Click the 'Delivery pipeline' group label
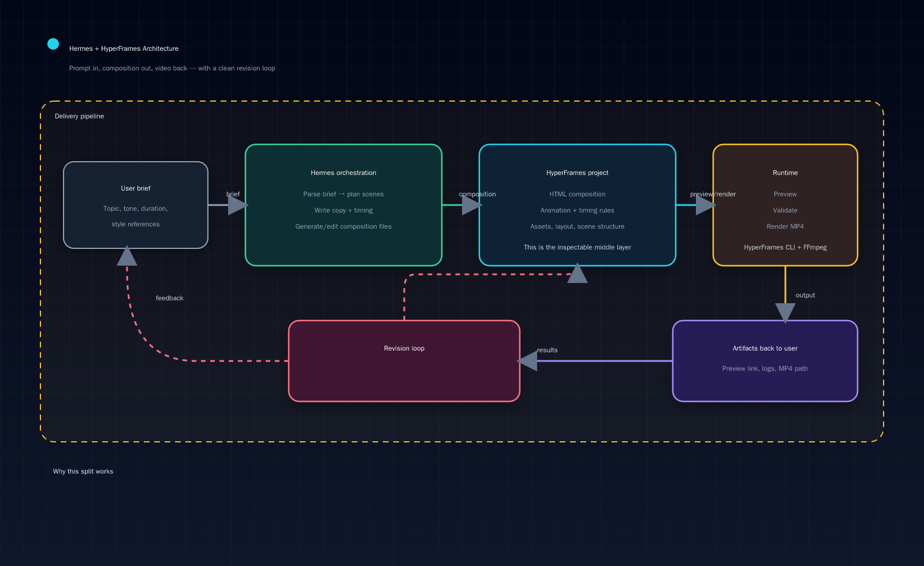Viewport: 924px width, 566px height. click(x=79, y=116)
